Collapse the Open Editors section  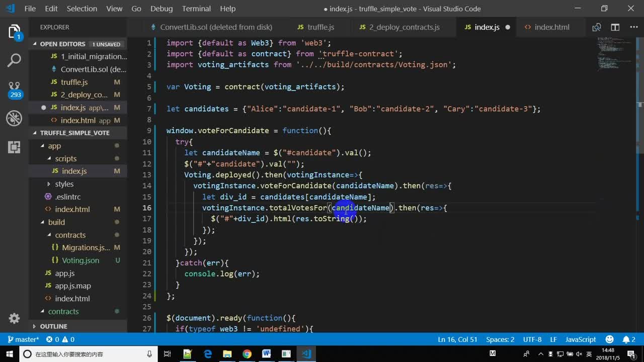click(77, 44)
